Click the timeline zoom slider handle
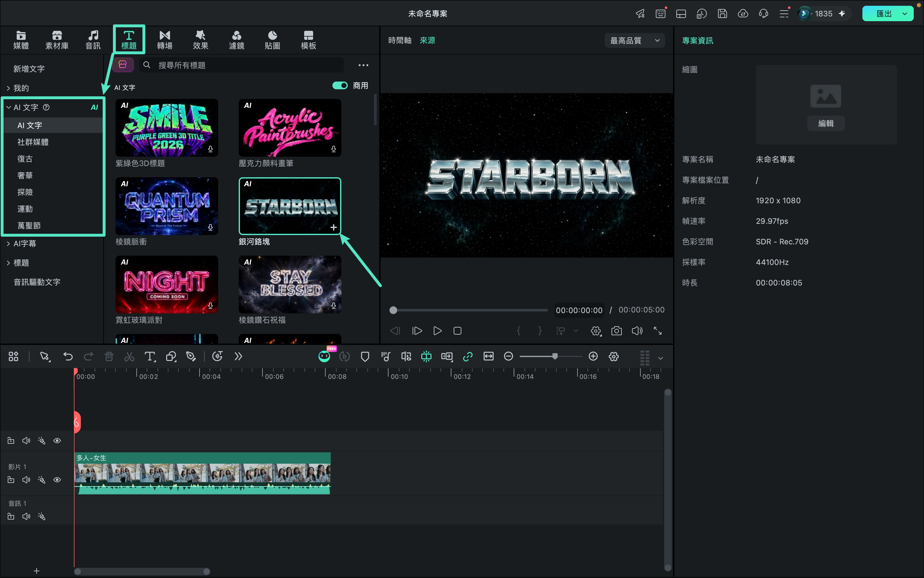Image resolution: width=924 pixels, height=578 pixels. pos(555,356)
